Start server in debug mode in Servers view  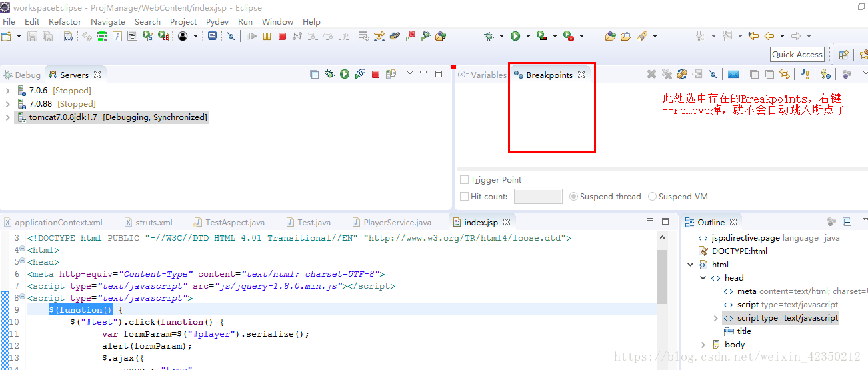pyautogui.click(x=329, y=74)
